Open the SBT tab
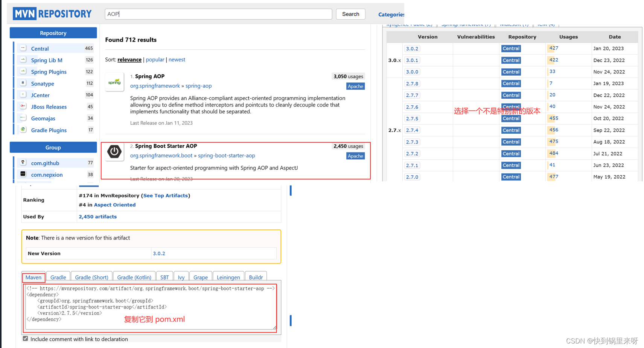The height and width of the screenshot is (348, 644). pyautogui.click(x=164, y=277)
